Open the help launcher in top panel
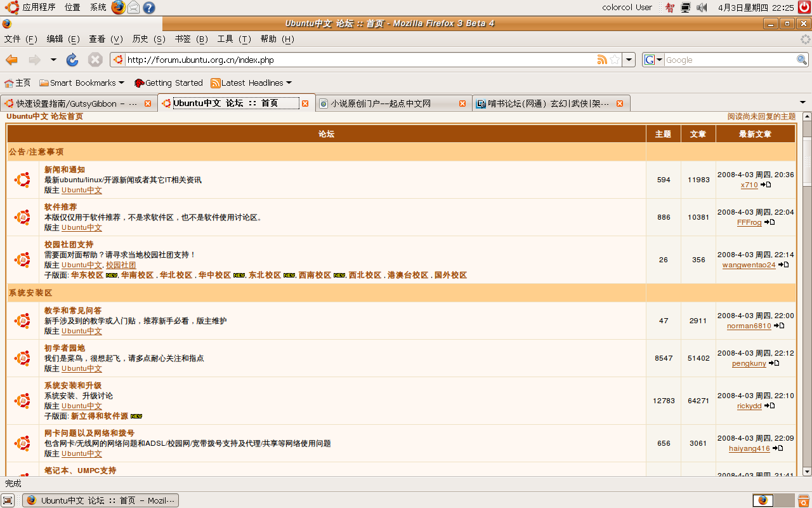812x508 pixels. (x=148, y=7)
